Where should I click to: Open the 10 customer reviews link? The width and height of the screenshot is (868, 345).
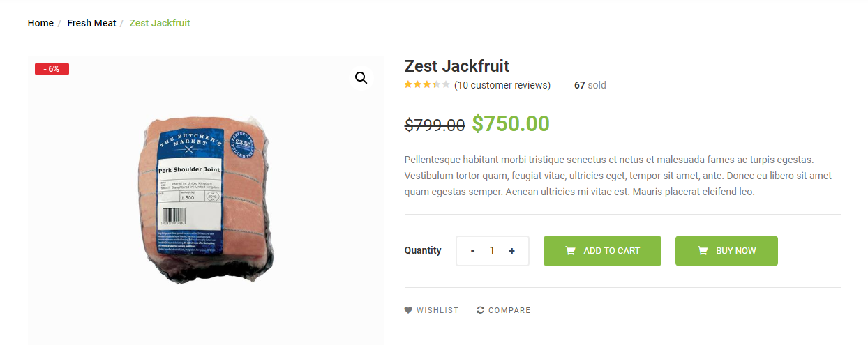click(502, 85)
